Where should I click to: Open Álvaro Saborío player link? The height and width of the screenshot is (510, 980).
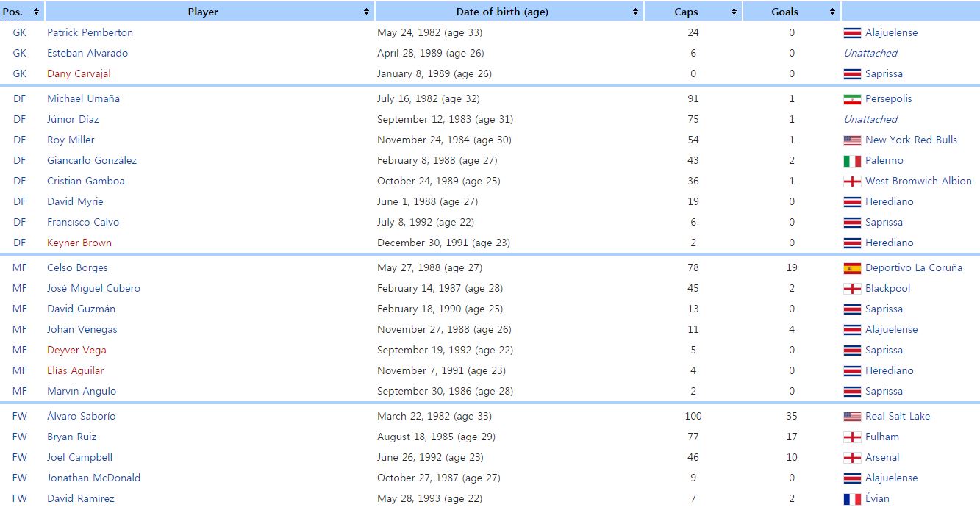pos(81,416)
